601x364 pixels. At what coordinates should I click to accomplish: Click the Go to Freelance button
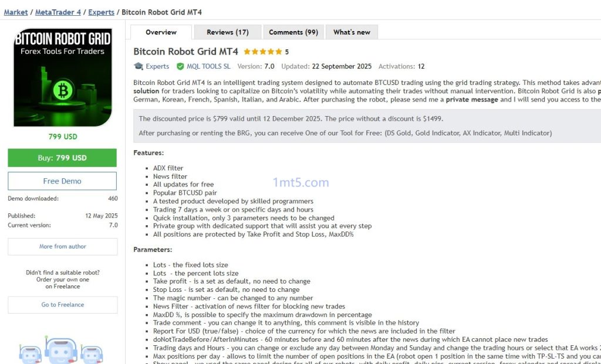[62, 305]
